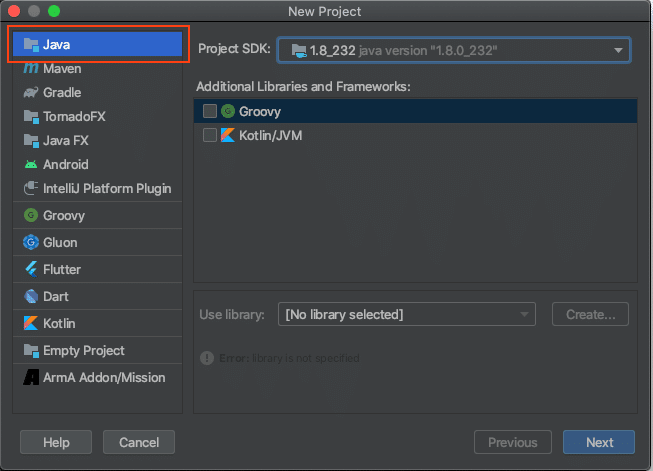Enable the Groovy framework checkbox
This screenshot has height=471, width=653.
point(210,111)
